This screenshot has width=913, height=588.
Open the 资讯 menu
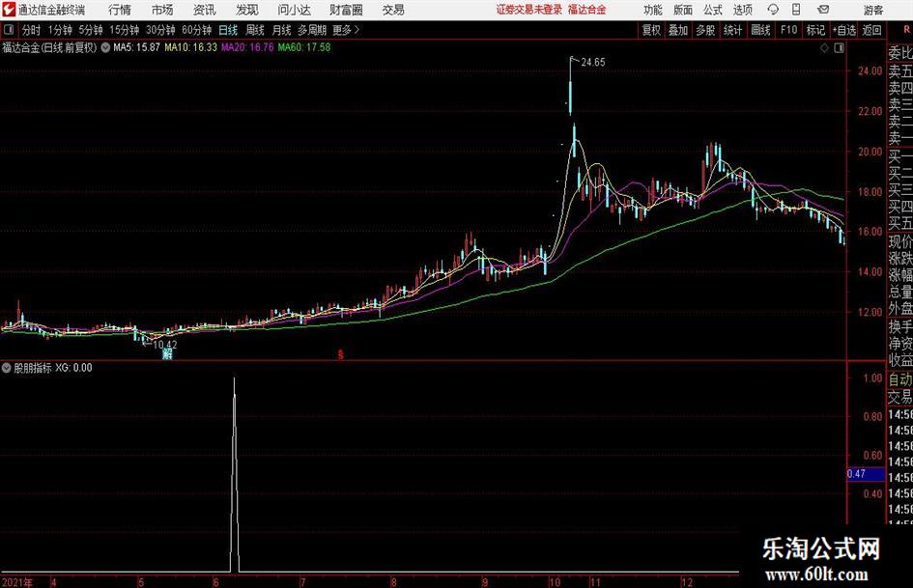pos(205,10)
